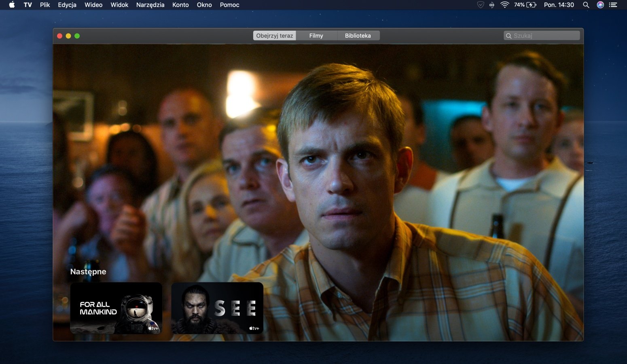Open the Notification Center list icon

point(613,5)
